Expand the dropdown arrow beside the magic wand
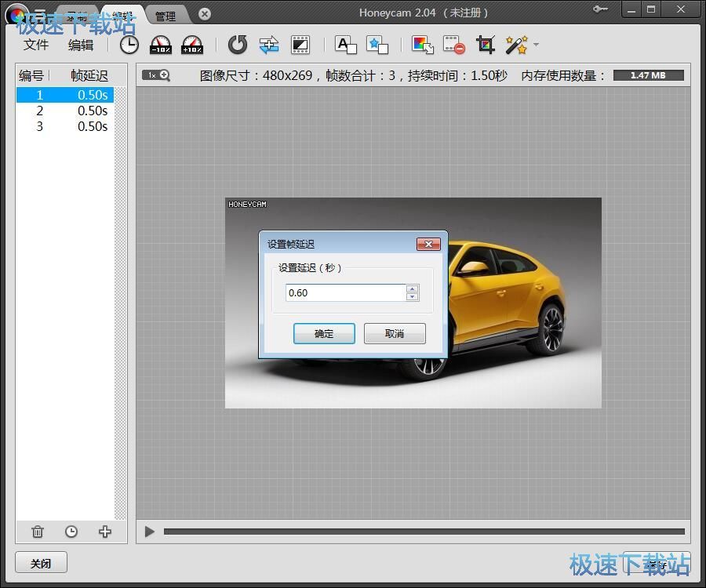The image size is (706, 588). (536, 45)
